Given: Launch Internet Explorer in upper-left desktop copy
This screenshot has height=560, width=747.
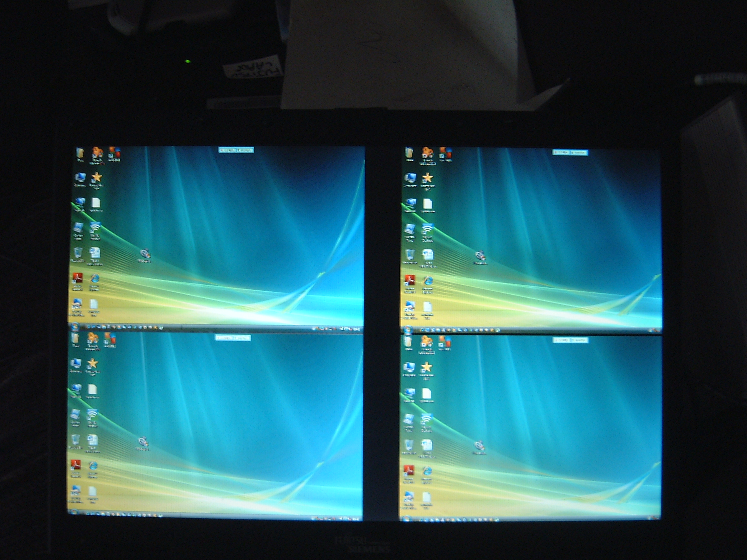Looking at the screenshot, I should coord(95,279).
